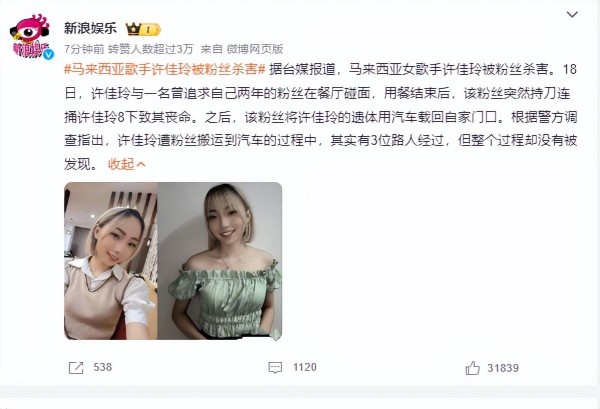Click the gold crown membership badge
The height and width of the screenshot is (409, 600).
tap(143, 29)
